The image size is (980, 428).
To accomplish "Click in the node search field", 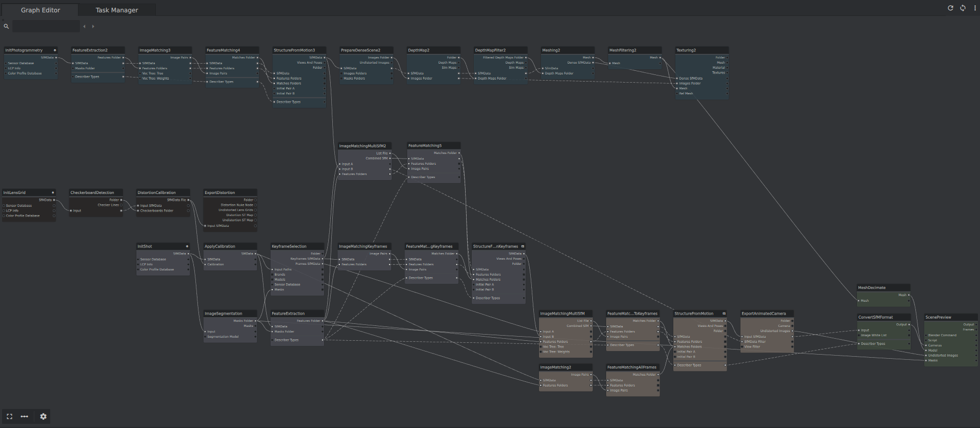I will coord(46,26).
